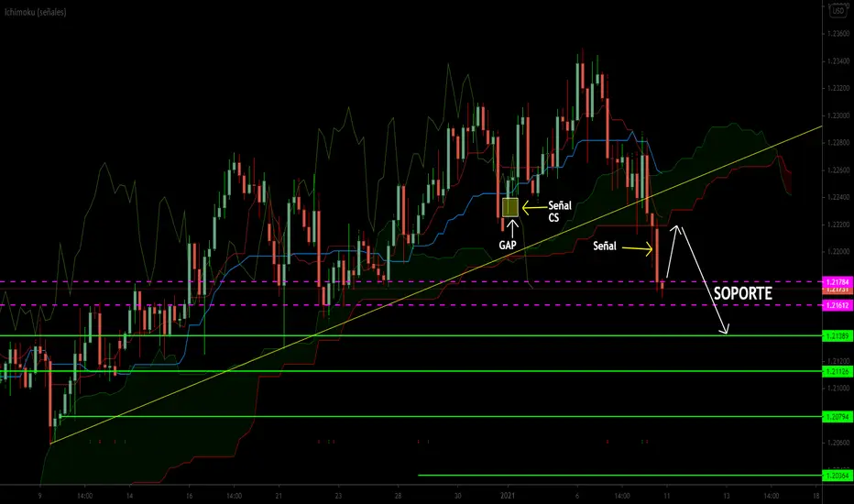Click the magenta 1.21784 price label

coord(838,282)
